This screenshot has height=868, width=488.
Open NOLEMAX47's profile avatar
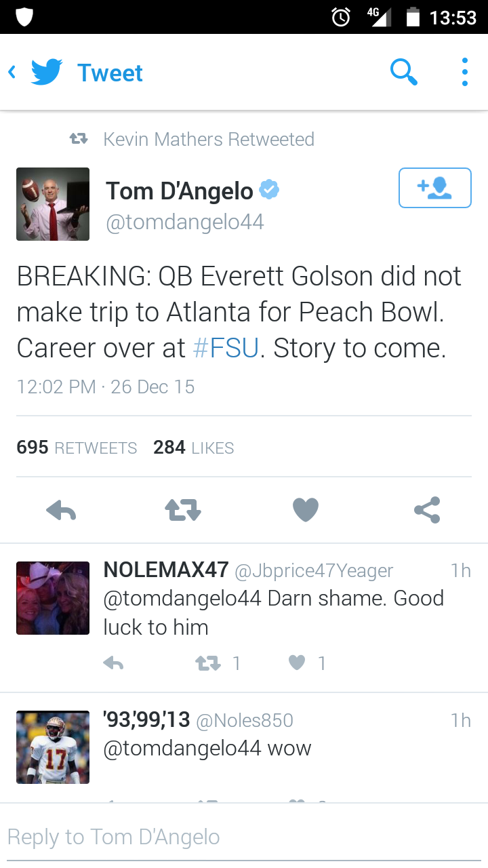point(53,598)
